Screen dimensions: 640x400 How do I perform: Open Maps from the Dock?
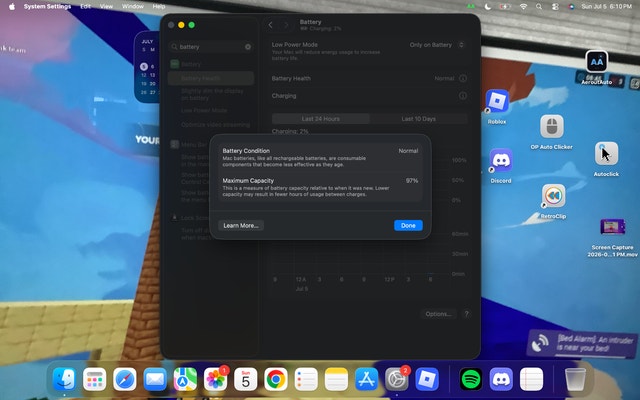click(x=185, y=379)
